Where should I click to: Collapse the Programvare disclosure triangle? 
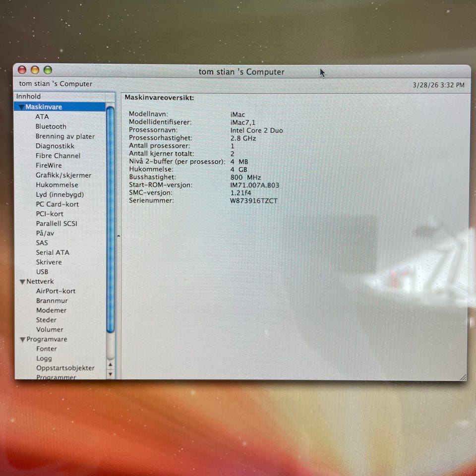coord(22,339)
